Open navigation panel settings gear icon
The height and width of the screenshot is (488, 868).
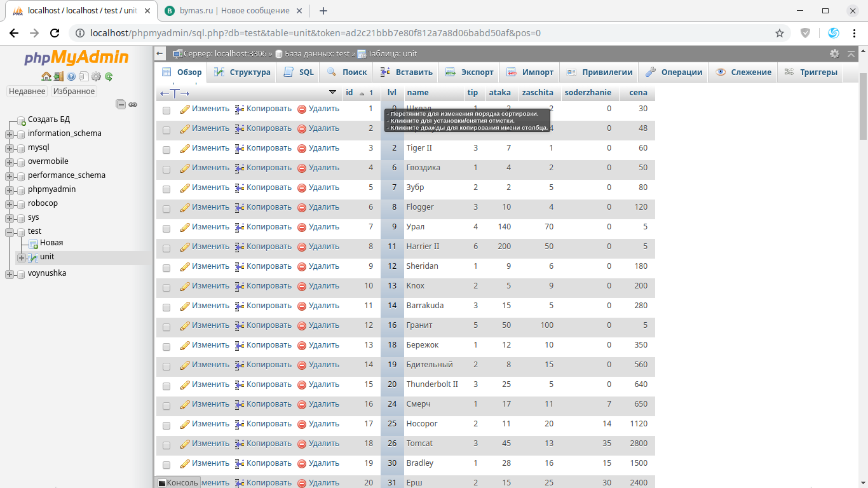(96, 77)
